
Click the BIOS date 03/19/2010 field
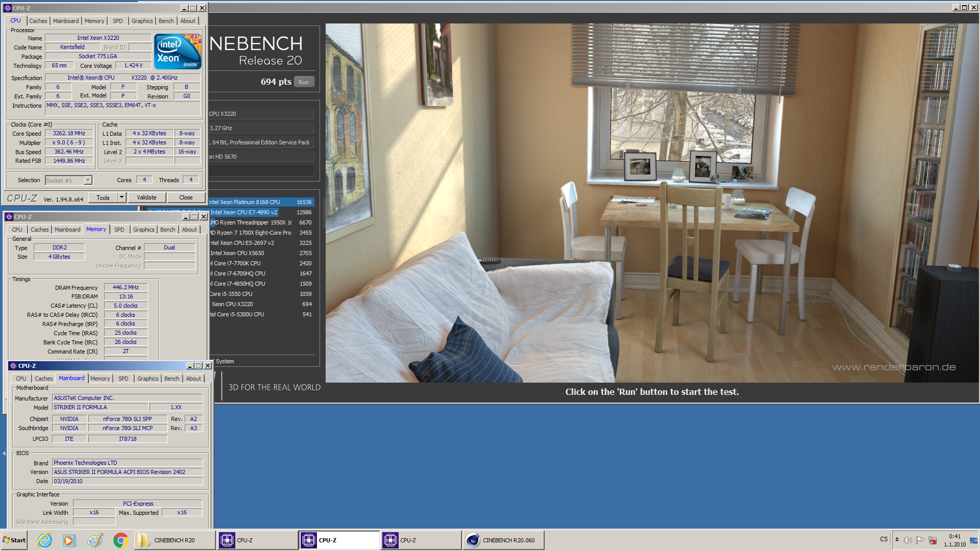click(x=127, y=481)
